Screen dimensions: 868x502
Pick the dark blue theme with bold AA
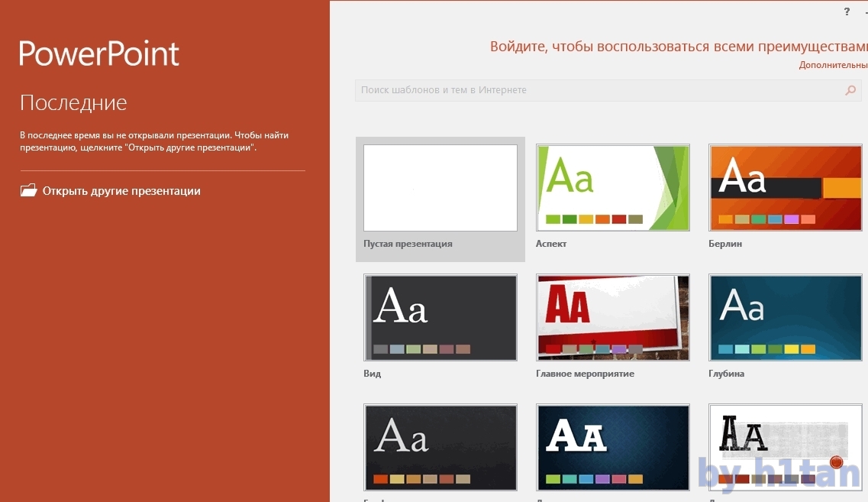pyautogui.click(x=613, y=448)
